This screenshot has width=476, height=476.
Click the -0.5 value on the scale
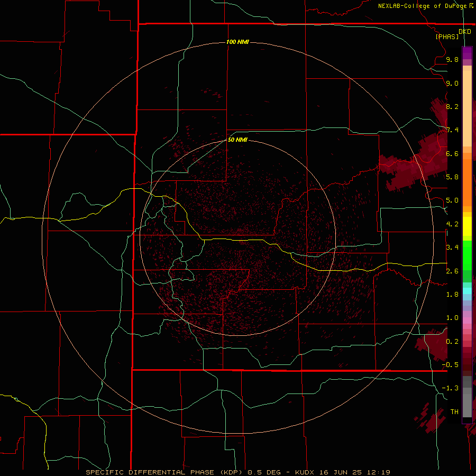tap(450, 365)
